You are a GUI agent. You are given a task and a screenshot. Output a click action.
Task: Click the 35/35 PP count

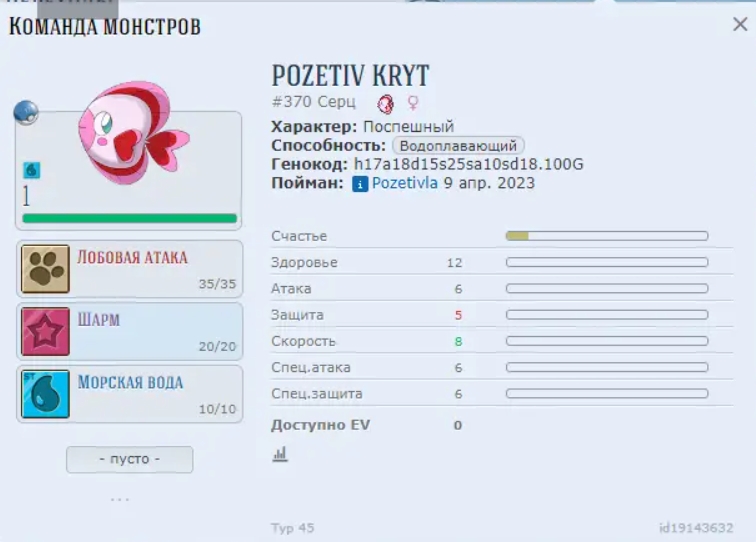point(217,284)
